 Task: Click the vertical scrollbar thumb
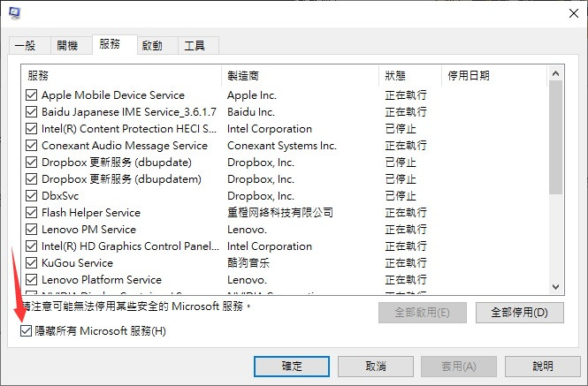[x=556, y=137]
